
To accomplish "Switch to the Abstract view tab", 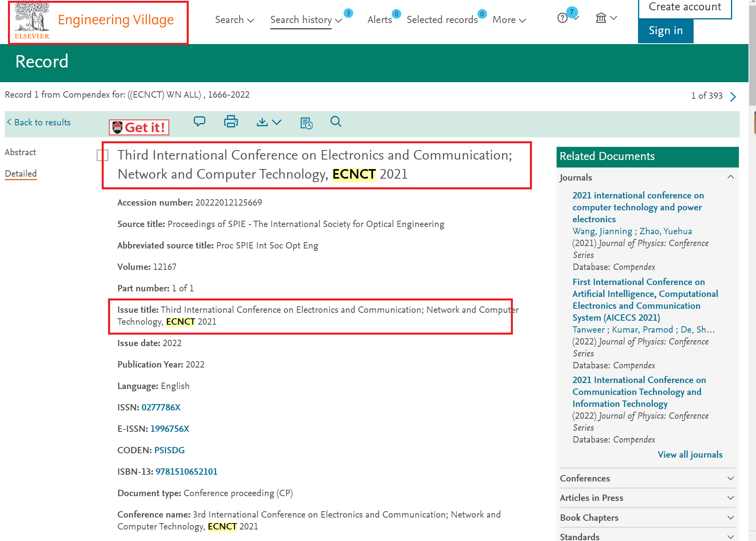I will 20,152.
